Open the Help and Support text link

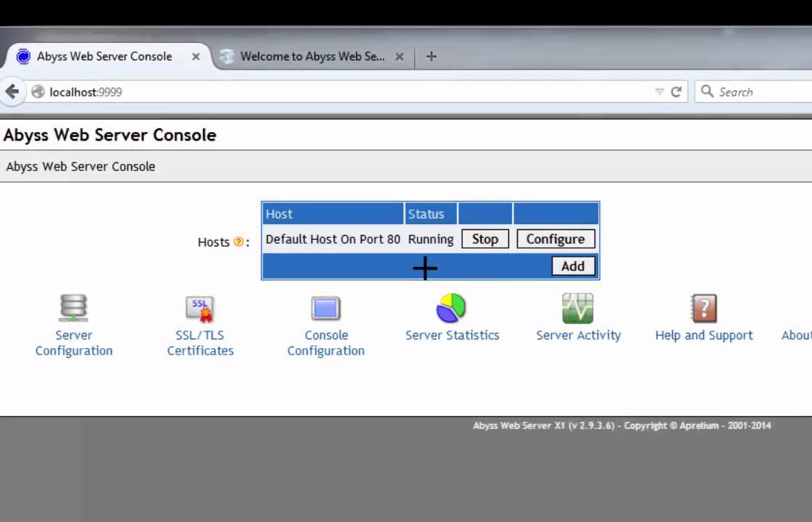pyautogui.click(x=704, y=335)
